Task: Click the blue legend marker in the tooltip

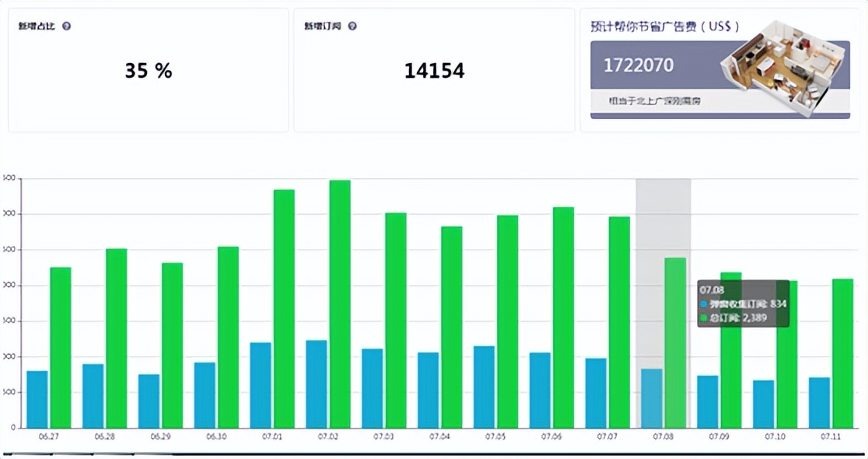Action: pyautogui.click(x=704, y=305)
